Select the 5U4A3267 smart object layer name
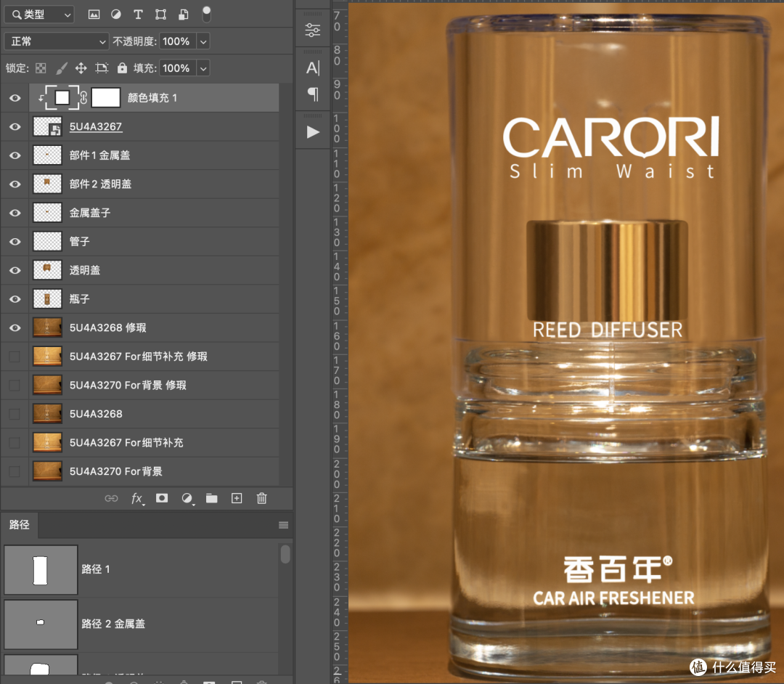The height and width of the screenshot is (684, 784). [96, 126]
